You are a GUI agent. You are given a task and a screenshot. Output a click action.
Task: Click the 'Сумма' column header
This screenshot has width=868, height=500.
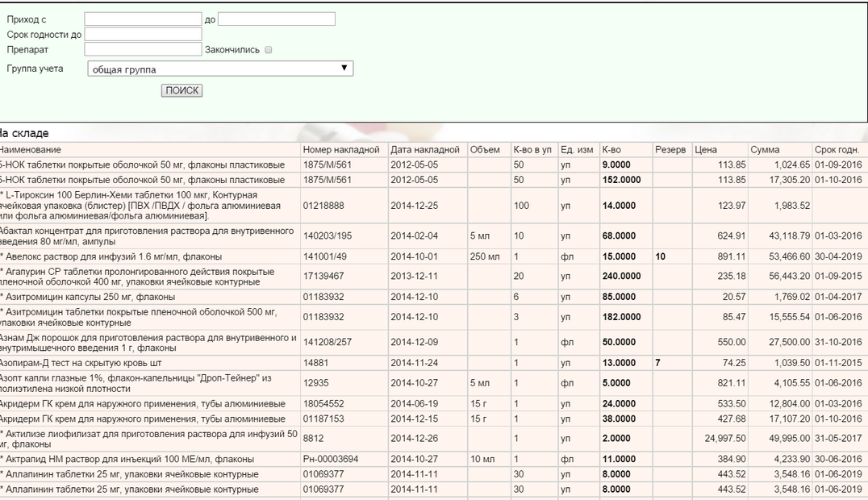765,149
